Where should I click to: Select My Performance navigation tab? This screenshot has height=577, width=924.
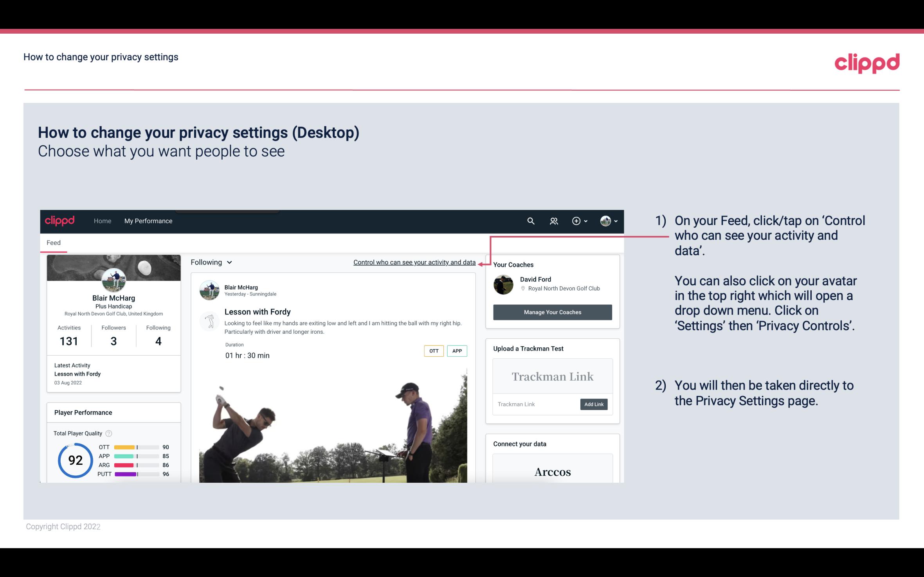click(x=148, y=220)
